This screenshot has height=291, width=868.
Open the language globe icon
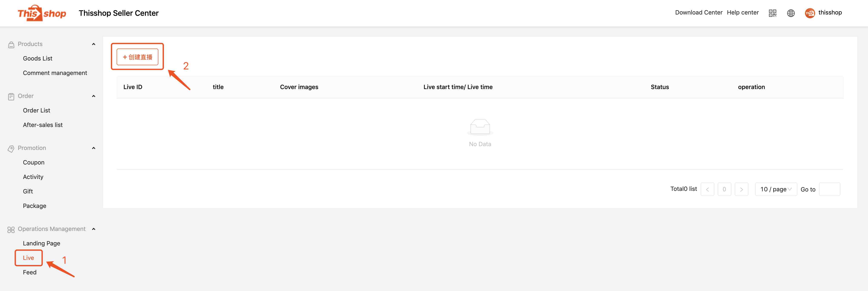point(791,13)
